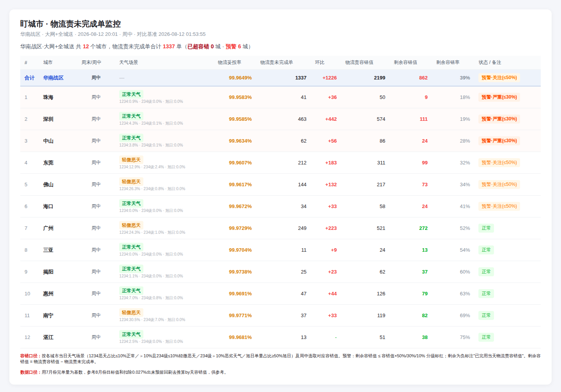Screen dimensions: 561x392
Task: Click the 正常天气 tag in the 海口 row
Action: tap(131, 203)
